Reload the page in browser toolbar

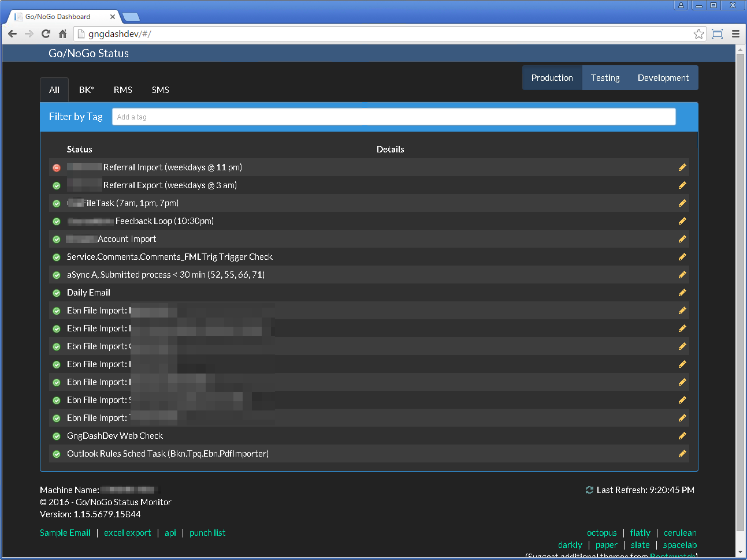coord(46,34)
